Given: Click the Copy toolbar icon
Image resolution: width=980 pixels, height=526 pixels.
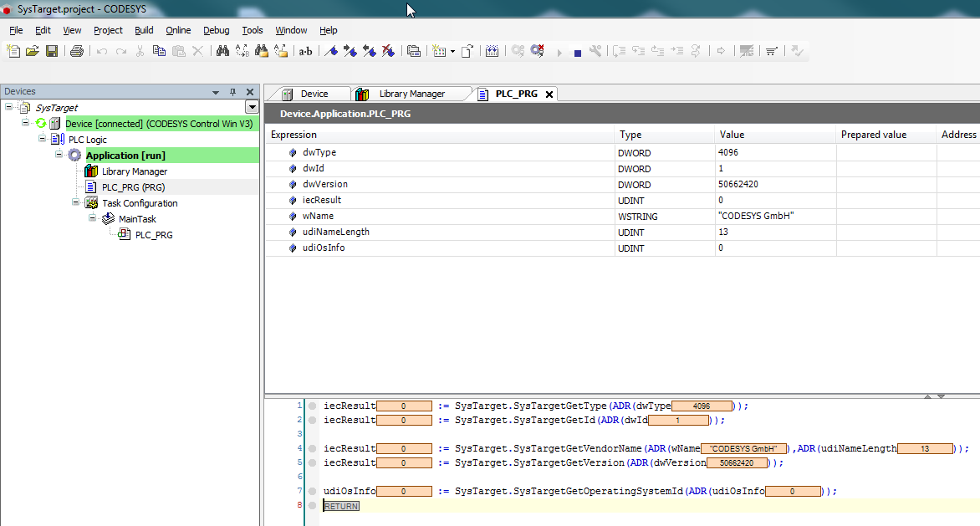Looking at the screenshot, I should [159, 51].
